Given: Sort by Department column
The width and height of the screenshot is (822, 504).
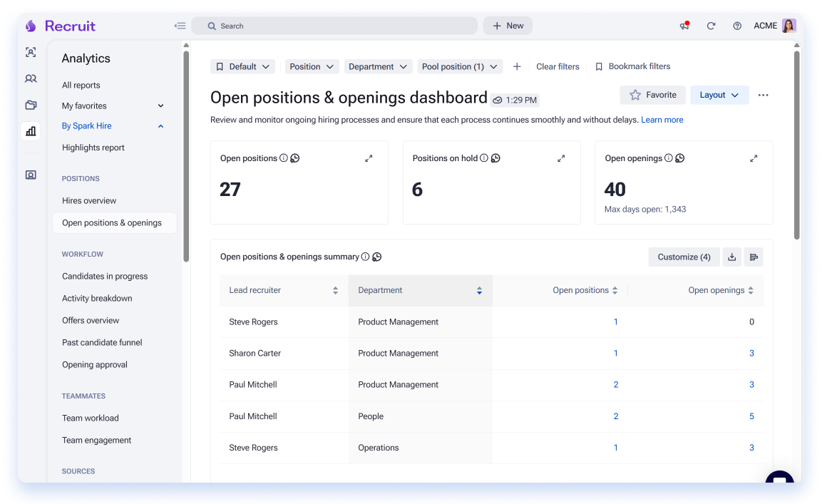Looking at the screenshot, I should click(x=479, y=291).
